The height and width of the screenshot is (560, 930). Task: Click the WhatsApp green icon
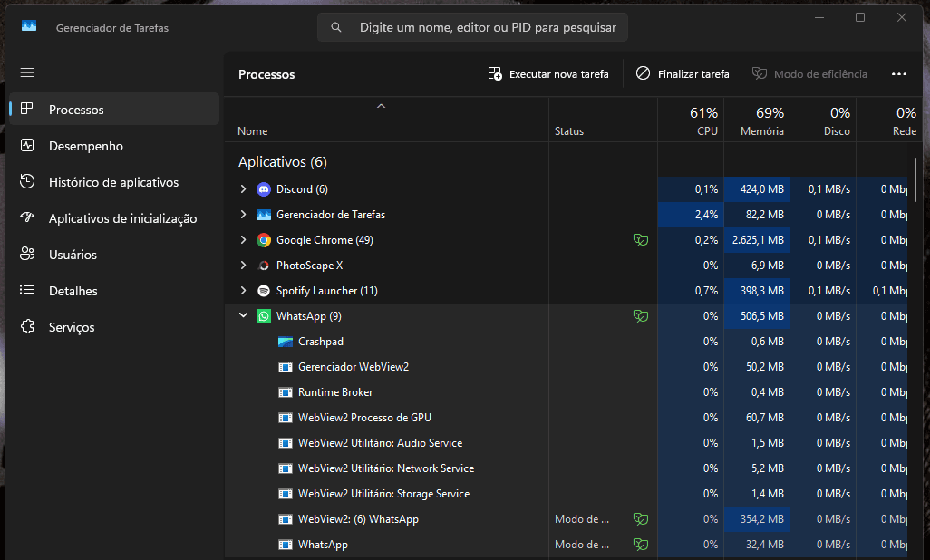click(264, 316)
